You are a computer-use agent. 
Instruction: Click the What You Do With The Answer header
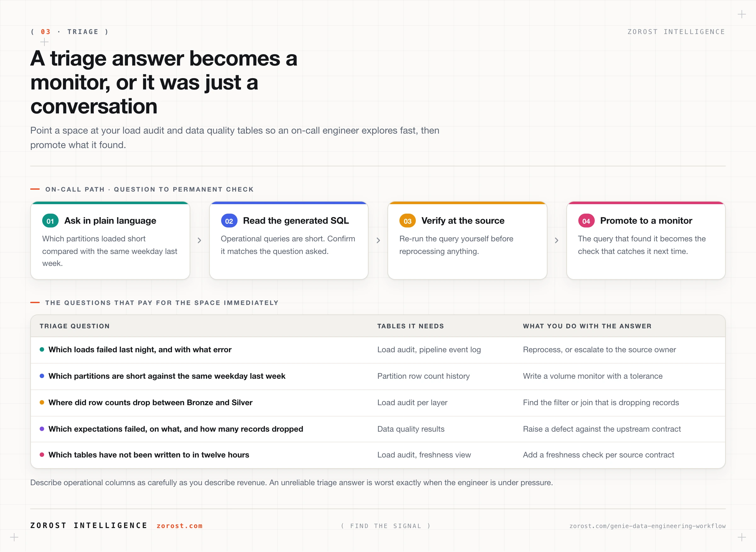(587, 326)
